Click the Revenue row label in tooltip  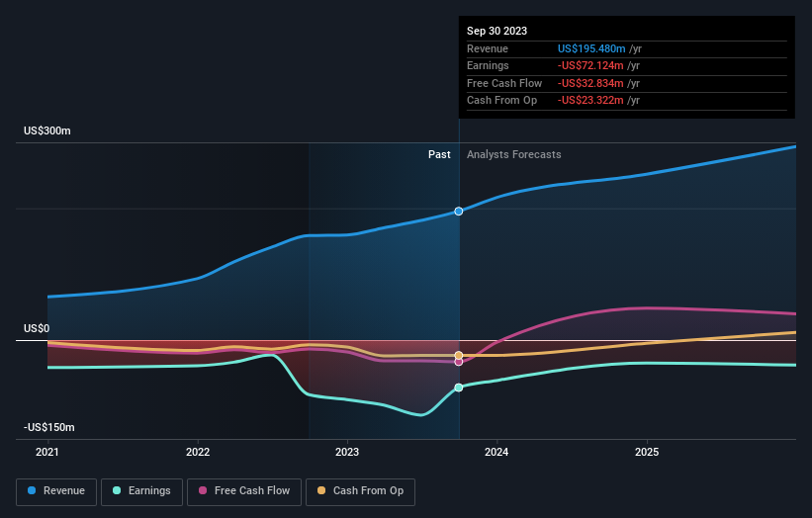tap(488, 48)
